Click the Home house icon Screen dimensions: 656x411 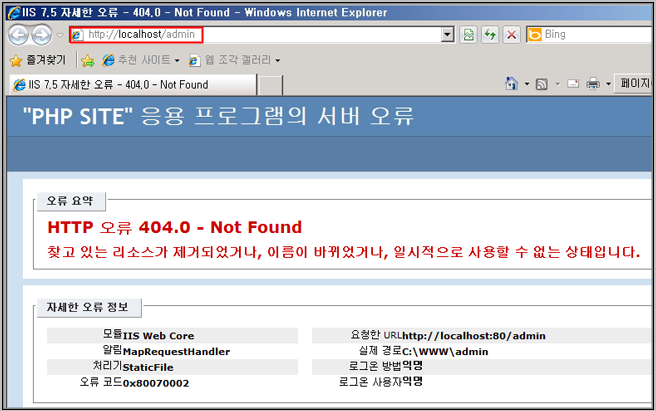(511, 84)
